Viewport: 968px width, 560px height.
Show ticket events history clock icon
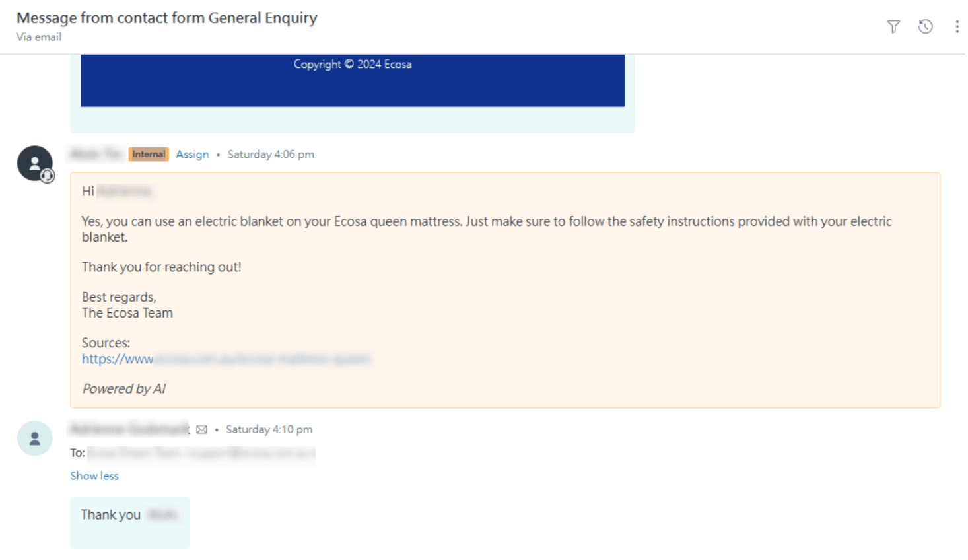[926, 27]
